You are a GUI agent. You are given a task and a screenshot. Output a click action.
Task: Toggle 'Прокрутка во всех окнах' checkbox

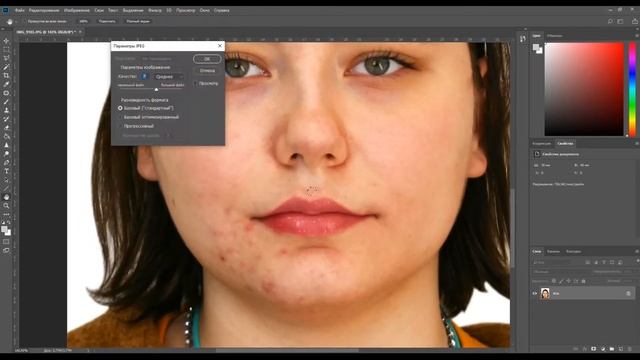pyautogui.click(x=24, y=21)
